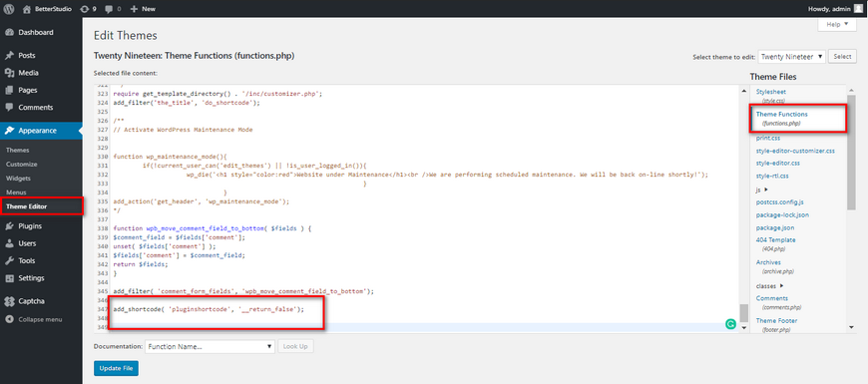
Task: Click the code editor scroll-down arrow
Action: coord(743,327)
